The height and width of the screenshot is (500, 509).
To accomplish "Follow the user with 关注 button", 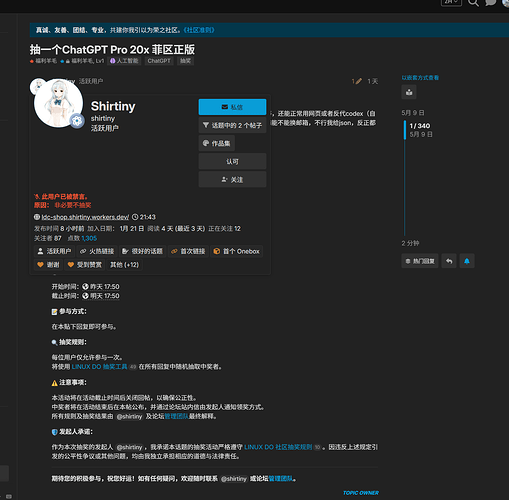I will (232, 180).
